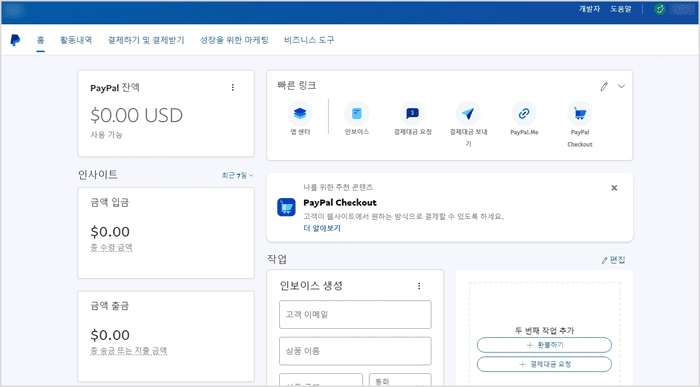Click the 금액 출금 card heading
Image resolution: width=700 pixels, height=387 pixels.
(x=109, y=306)
